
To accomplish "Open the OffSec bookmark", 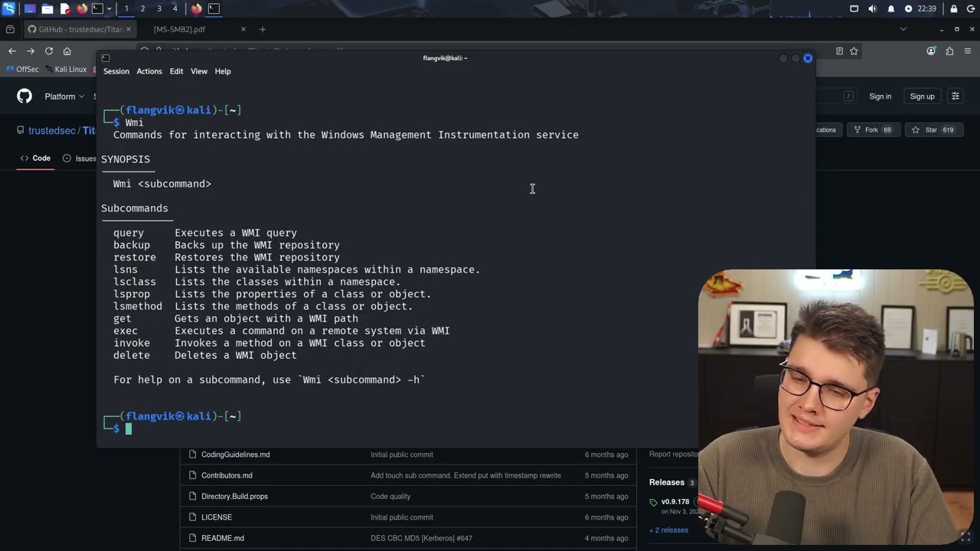I will [x=21, y=69].
